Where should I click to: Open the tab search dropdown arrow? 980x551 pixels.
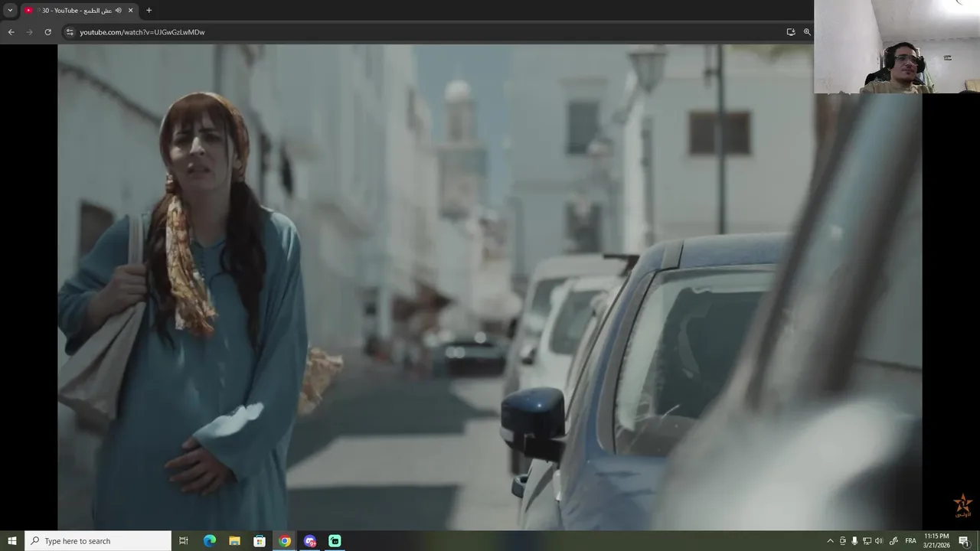click(10, 10)
